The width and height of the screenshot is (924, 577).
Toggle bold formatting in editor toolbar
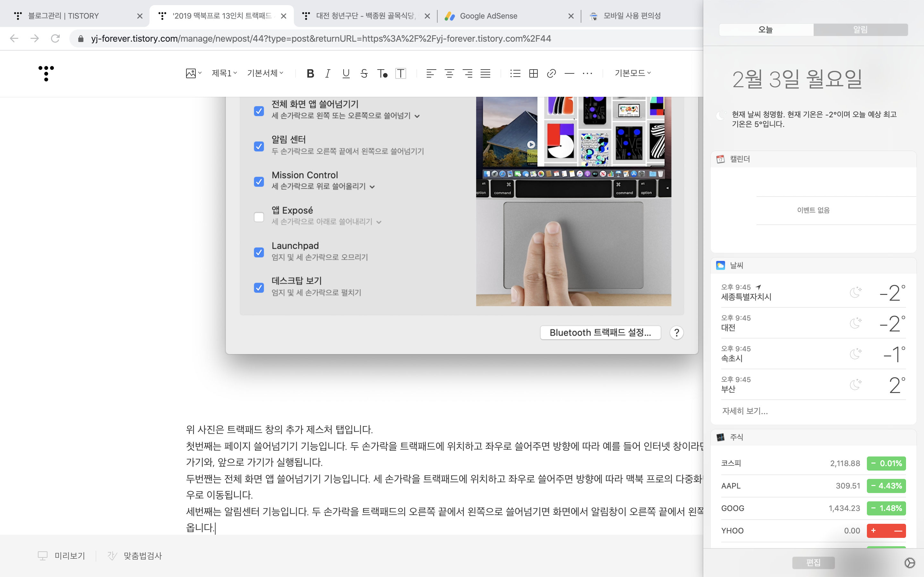310,73
